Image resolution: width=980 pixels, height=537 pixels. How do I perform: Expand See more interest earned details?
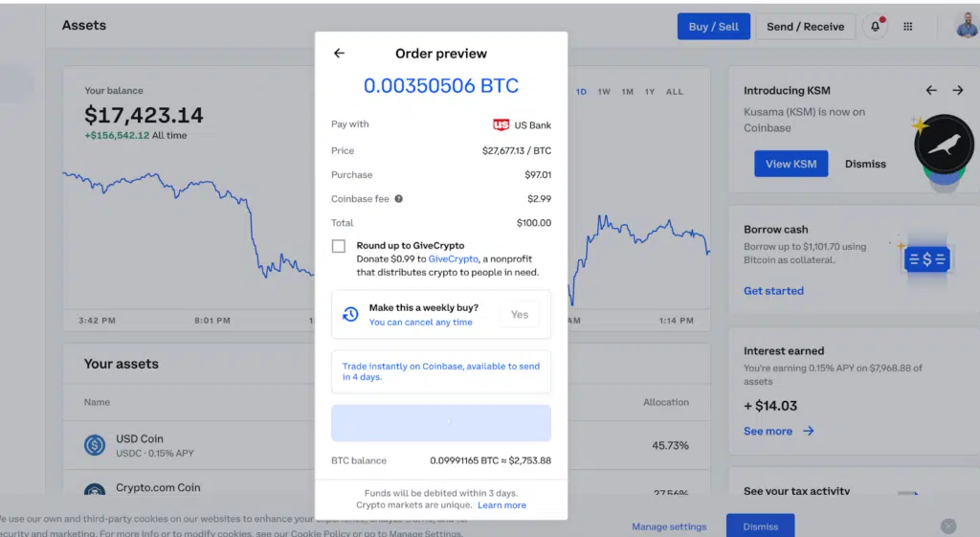point(778,432)
